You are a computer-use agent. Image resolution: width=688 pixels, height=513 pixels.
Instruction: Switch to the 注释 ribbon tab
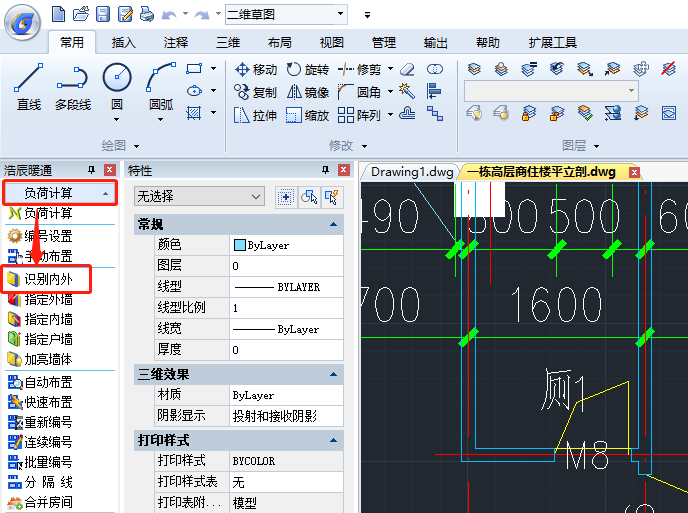176,43
